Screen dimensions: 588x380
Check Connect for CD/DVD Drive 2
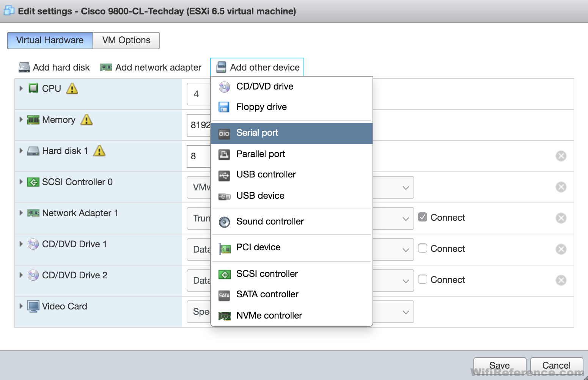click(423, 279)
